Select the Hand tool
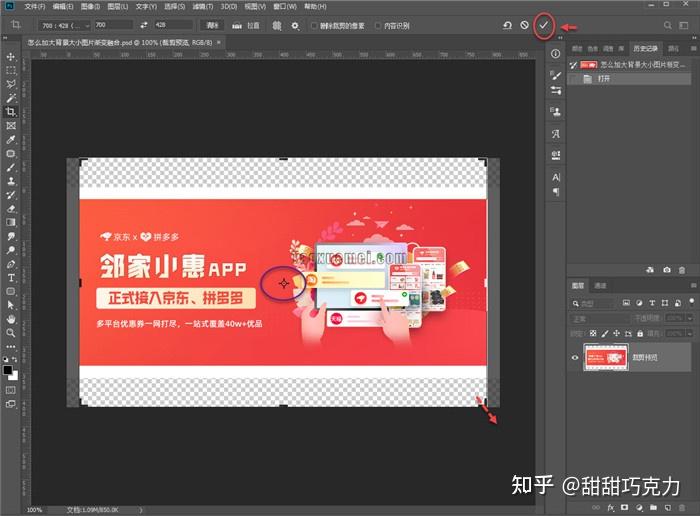 [x=11, y=319]
